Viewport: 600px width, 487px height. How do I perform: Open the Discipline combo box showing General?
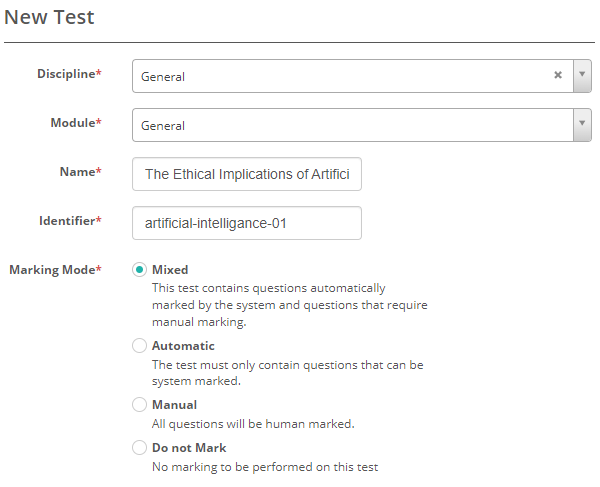(x=340, y=76)
